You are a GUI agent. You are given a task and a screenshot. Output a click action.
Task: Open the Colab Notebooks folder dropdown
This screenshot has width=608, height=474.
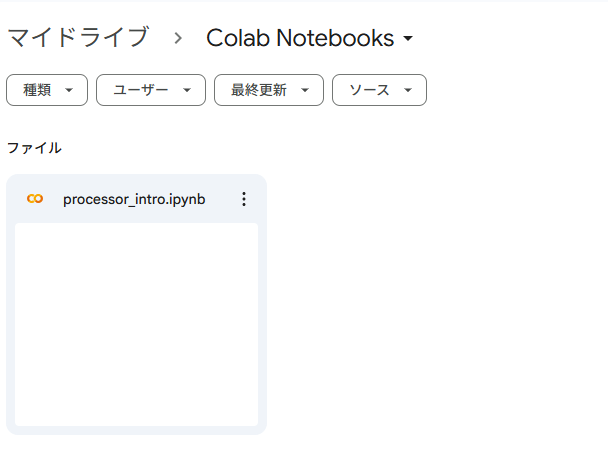coord(309,38)
